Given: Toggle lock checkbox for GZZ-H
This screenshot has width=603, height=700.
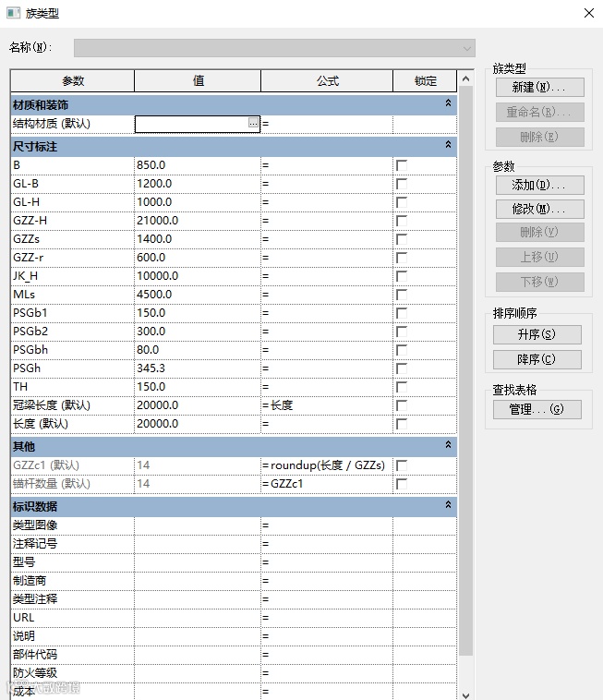Looking at the screenshot, I should click(402, 221).
